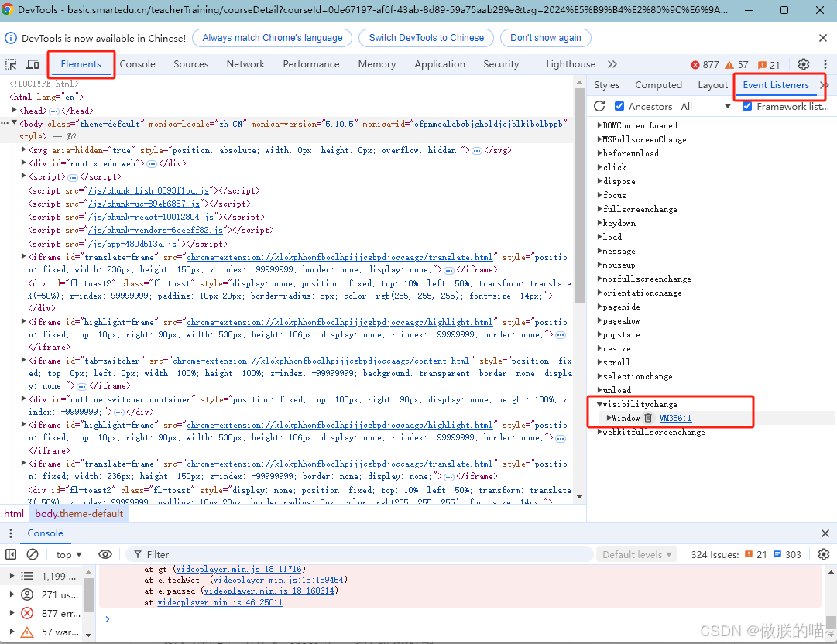The image size is (837, 644).
Task: Open the /js/app-480d513a.js script link
Action: (x=132, y=244)
